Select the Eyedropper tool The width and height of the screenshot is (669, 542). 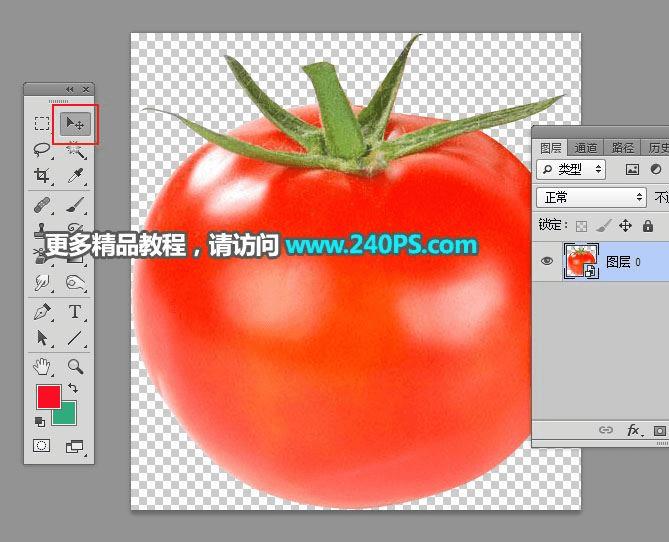point(75,175)
